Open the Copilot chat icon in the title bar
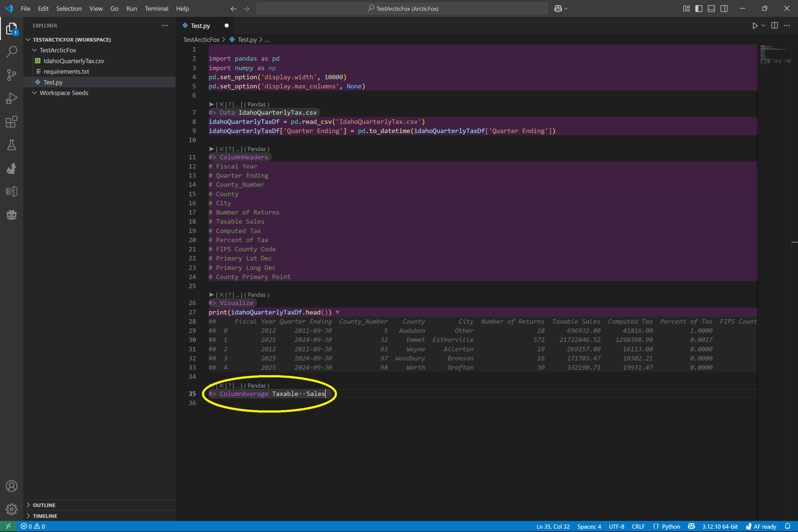Screen dimensions: 798x532 click(558, 8)
